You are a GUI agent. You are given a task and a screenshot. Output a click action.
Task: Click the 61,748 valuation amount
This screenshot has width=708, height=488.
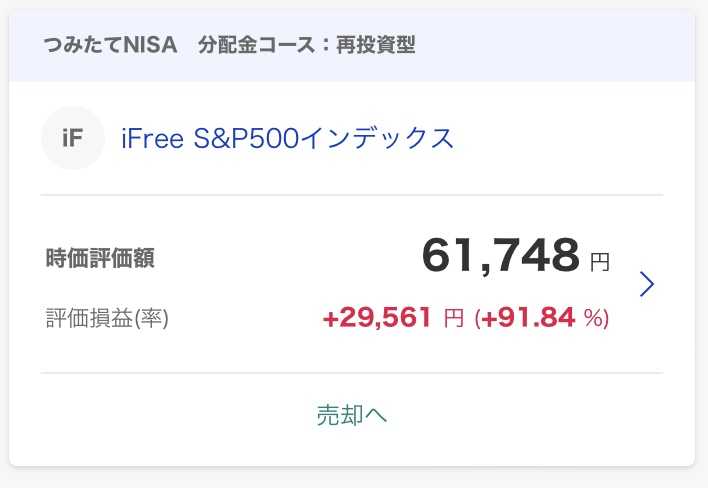(x=501, y=255)
